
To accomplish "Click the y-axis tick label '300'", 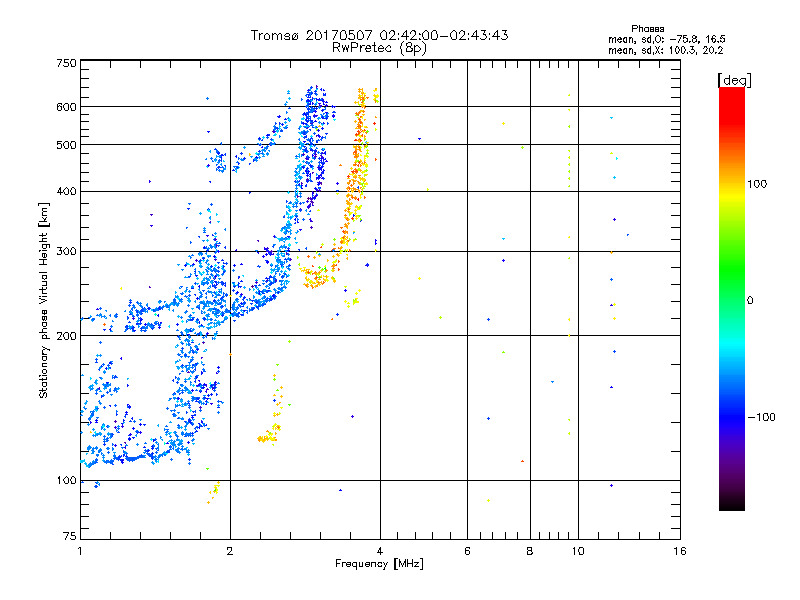I will click(66, 252).
